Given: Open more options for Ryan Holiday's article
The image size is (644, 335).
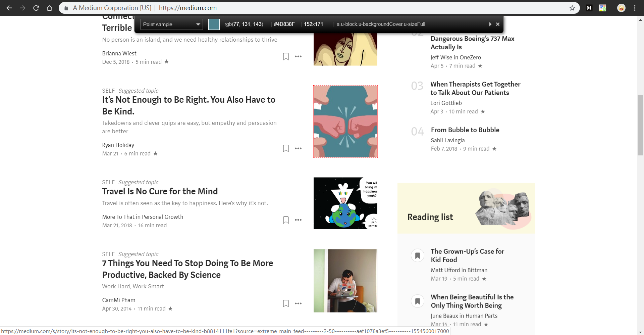Looking at the screenshot, I should [x=298, y=148].
